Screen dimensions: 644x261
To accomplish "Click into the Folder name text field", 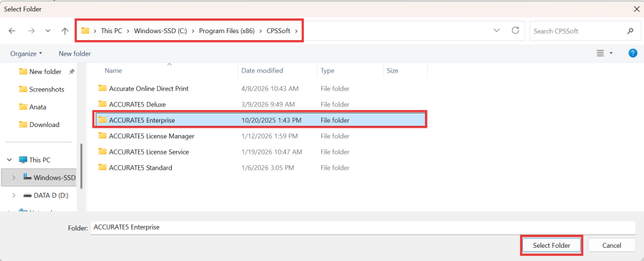I will pyautogui.click(x=363, y=227).
